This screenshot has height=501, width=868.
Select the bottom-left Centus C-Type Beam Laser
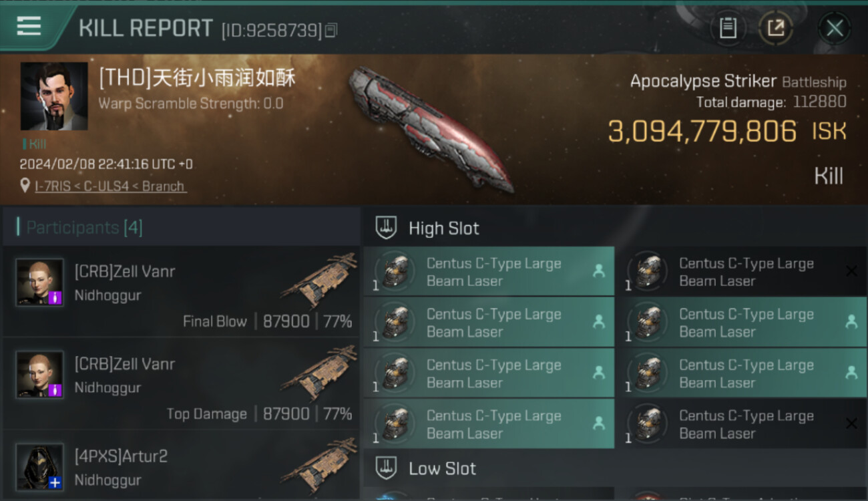point(489,424)
